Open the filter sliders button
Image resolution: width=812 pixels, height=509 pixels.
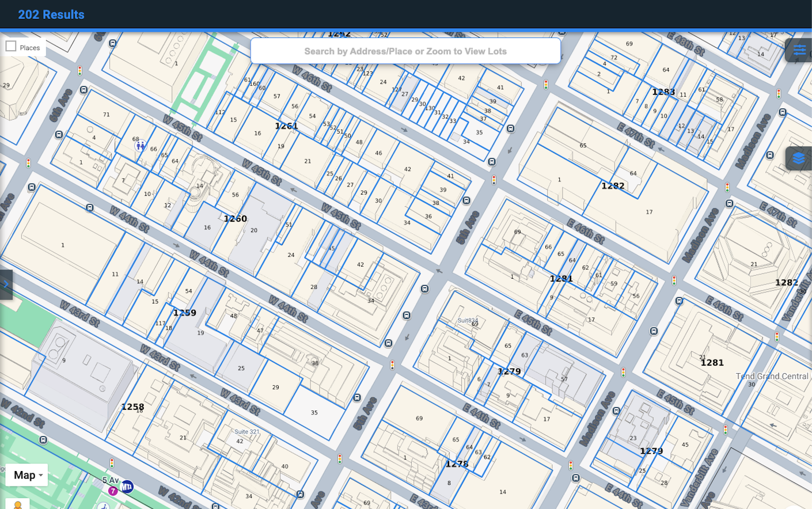coord(799,50)
